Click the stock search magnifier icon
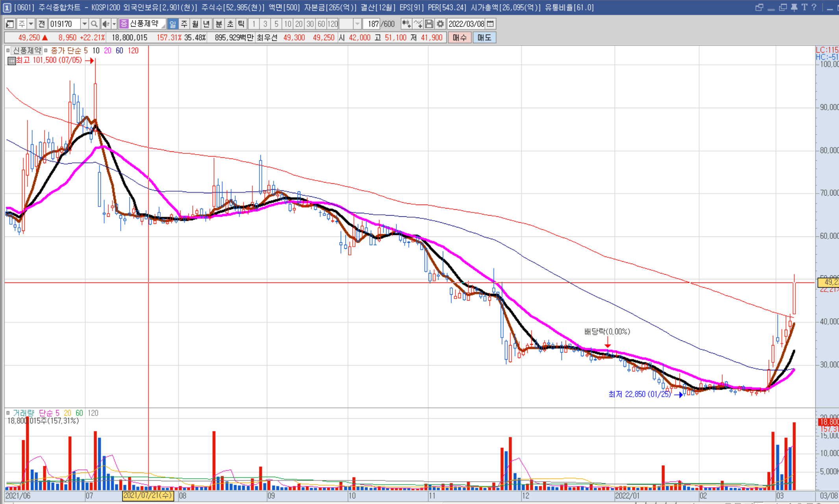839x504 pixels. click(94, 24)
